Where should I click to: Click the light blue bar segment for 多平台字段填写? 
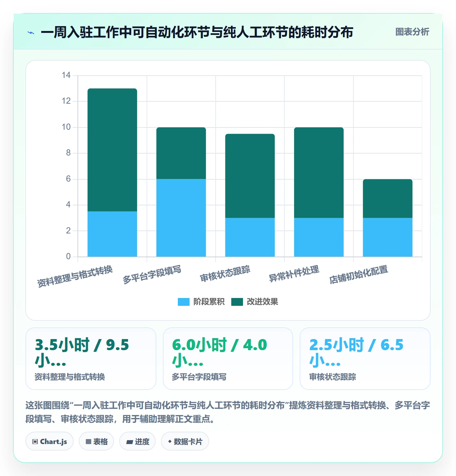click(x=181, y=218)
